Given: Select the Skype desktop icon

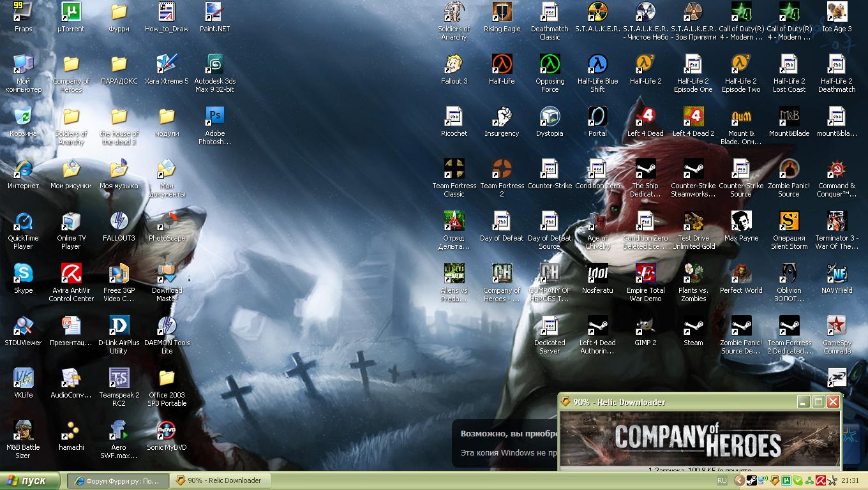Looking at the screenshot, I should 23,274.
